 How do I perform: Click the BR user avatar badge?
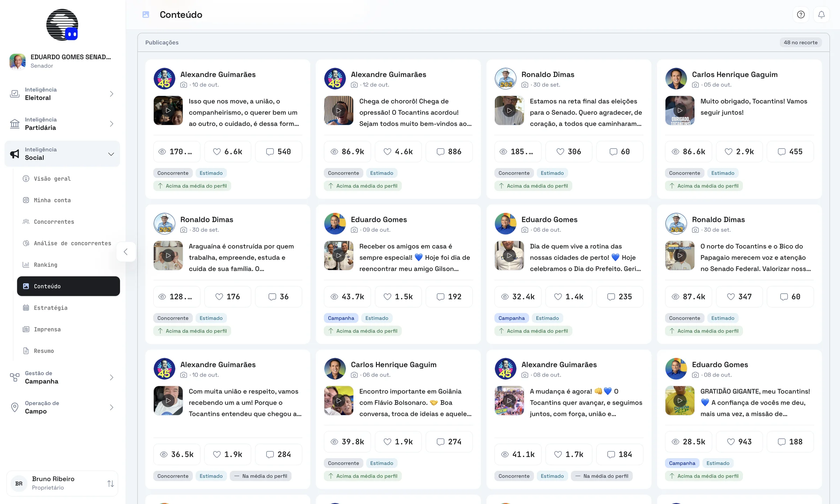19,483
